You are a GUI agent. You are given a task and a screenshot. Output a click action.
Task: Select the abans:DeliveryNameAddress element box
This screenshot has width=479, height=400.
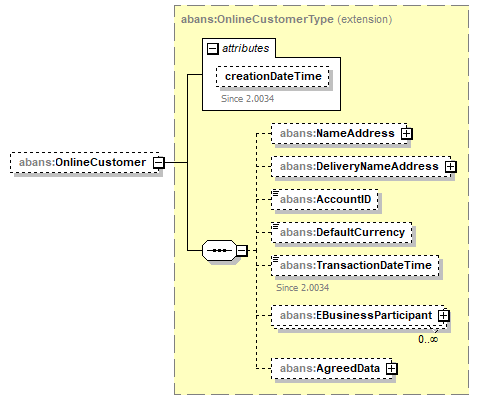tap(361, 166)
